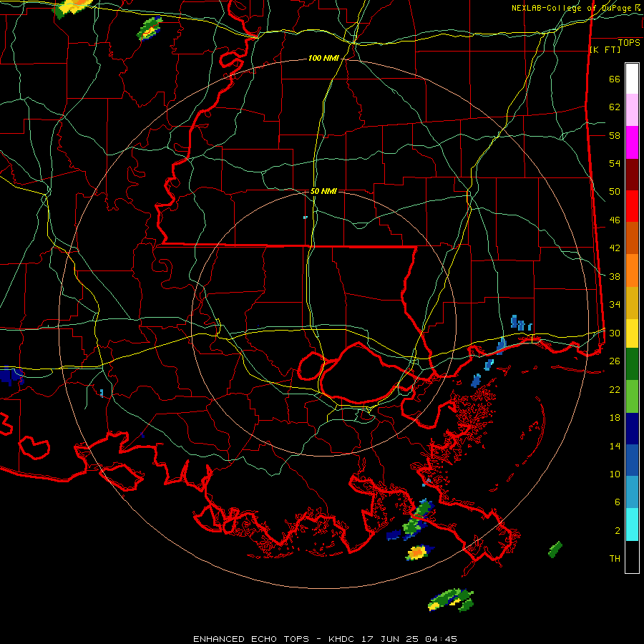Click the legend value "10"
The image size is (644, 644).
coord(615,474)
